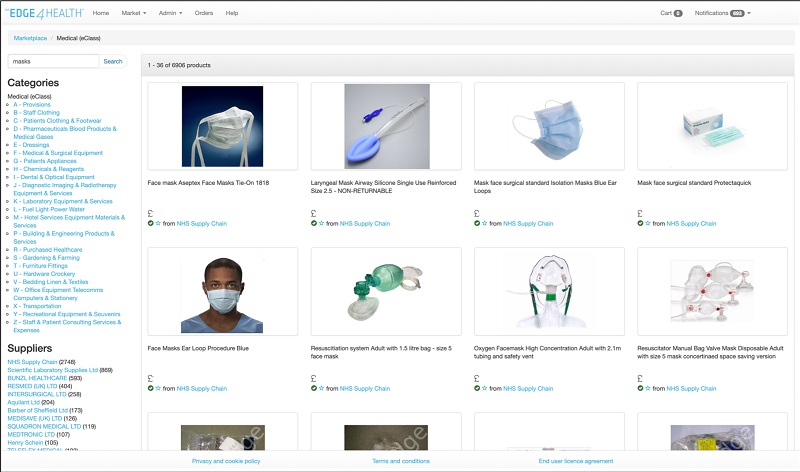Star the Resuscitation system Adult product

(x=321, y=388)
